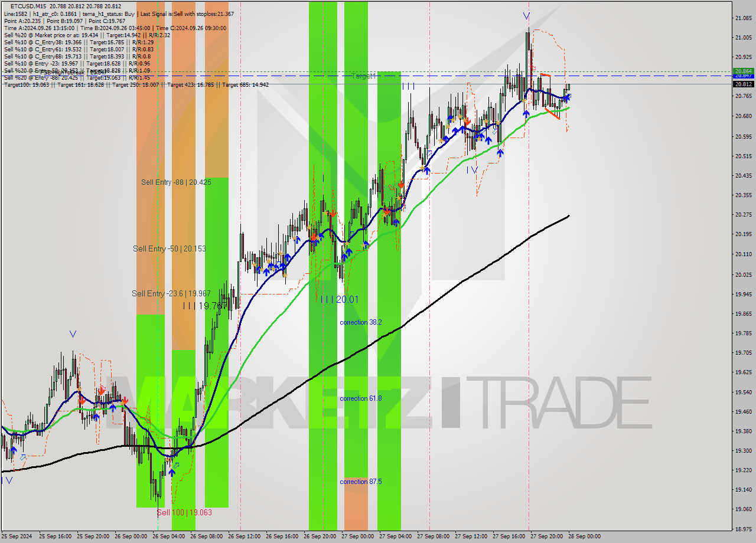
Task: Select the 'Sell %10 @ C_Entry88: 19.713' line
Action: click(77, 56)
